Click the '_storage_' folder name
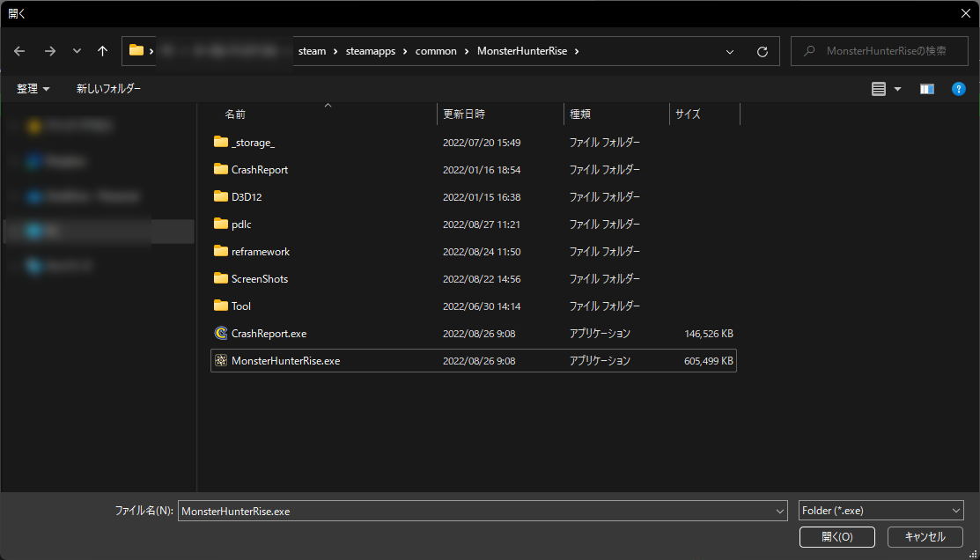Screen dimensions: 980x560 253,143
